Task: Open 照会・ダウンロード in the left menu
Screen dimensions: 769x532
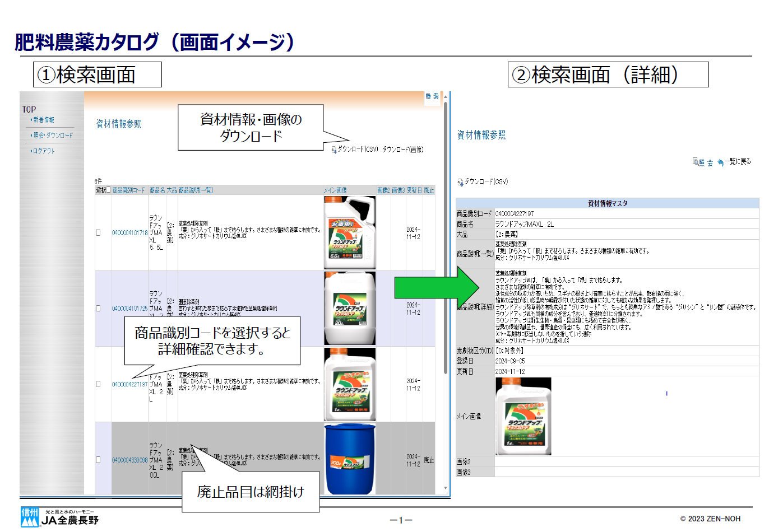Action: point(53,135)
